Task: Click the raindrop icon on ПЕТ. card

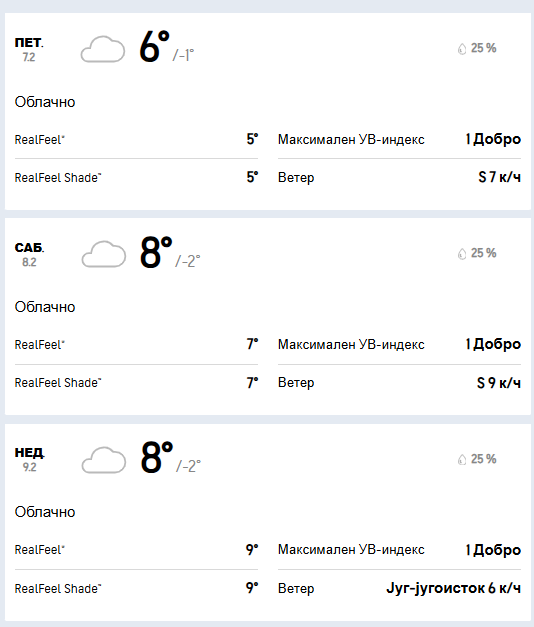Action: click(462, 49)
